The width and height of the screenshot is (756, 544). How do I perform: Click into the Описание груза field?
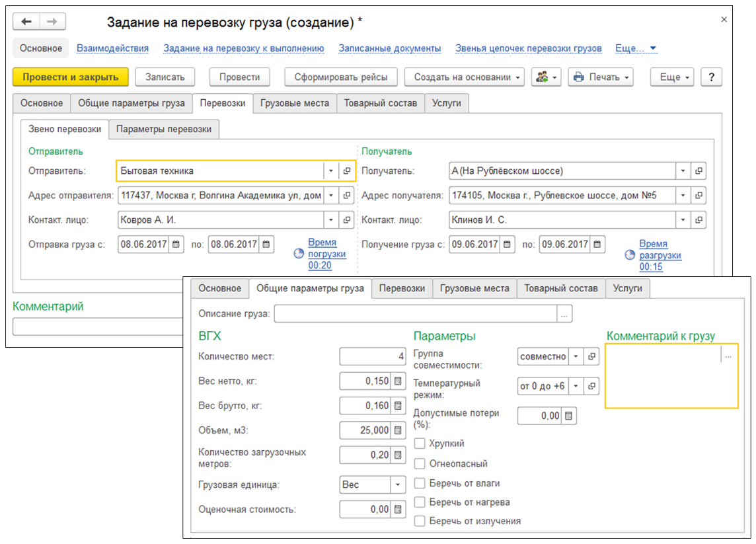click(415, 314)
